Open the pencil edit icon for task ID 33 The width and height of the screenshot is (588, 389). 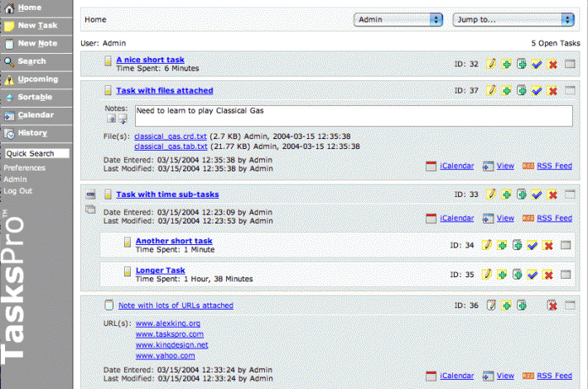tap(491, 194)
